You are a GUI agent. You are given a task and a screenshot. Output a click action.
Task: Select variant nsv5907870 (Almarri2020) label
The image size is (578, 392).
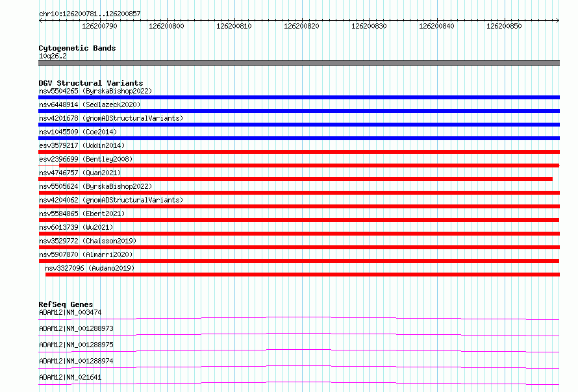tap(86, 254)
